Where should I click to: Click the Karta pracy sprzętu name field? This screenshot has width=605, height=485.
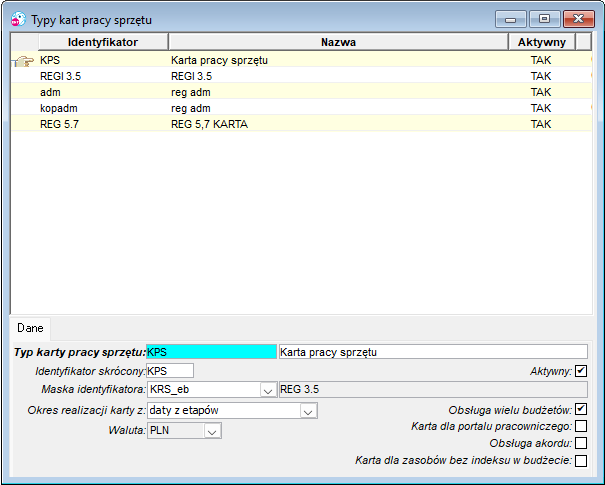pyautogui.click(x=433, y=352)
